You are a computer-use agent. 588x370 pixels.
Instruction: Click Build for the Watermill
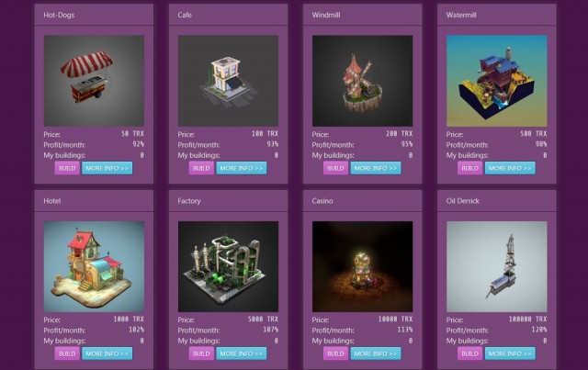click(x=469, y=168)
